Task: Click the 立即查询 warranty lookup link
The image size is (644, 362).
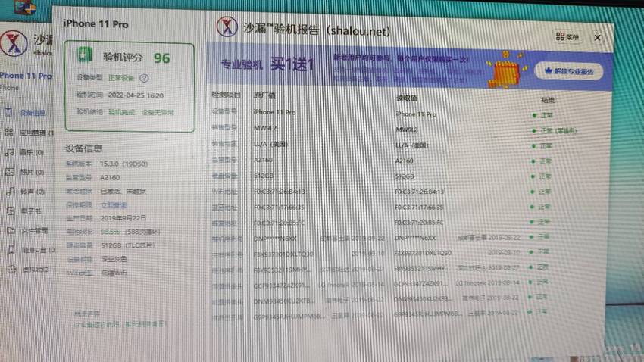Action: pyautogui.click(x=114, y=204)
